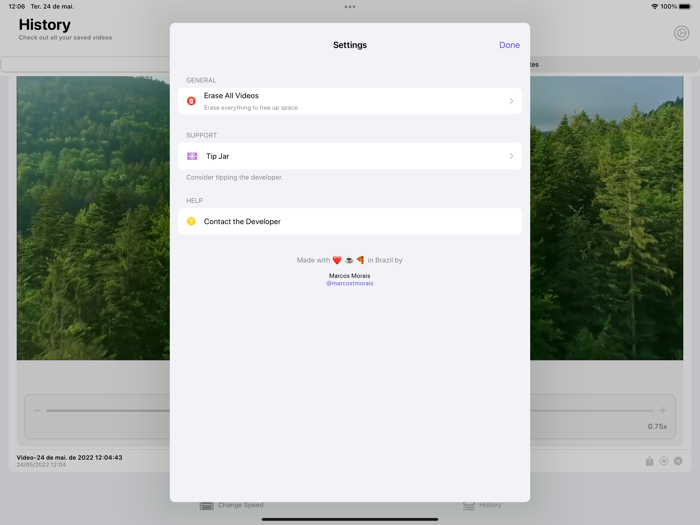Screen dimensions: 700x525
Task: Tap the minus icon on the speed slider
Action: pyautogui.click(x=37, y=410)
